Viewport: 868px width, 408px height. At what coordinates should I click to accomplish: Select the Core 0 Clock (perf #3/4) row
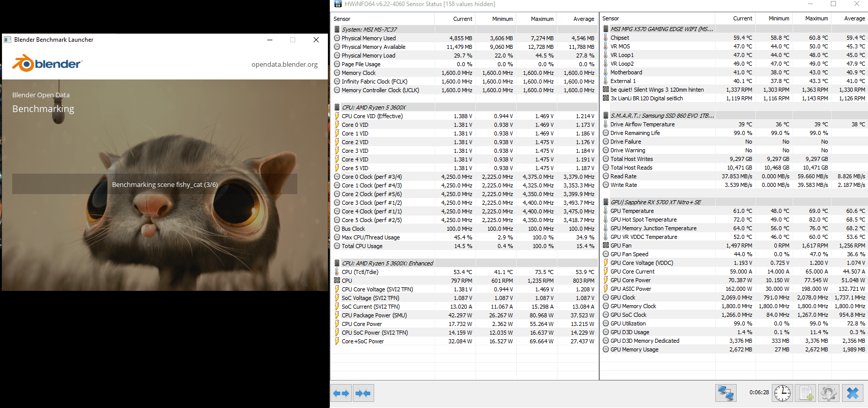pyautogui.click(x=464, y=177)
